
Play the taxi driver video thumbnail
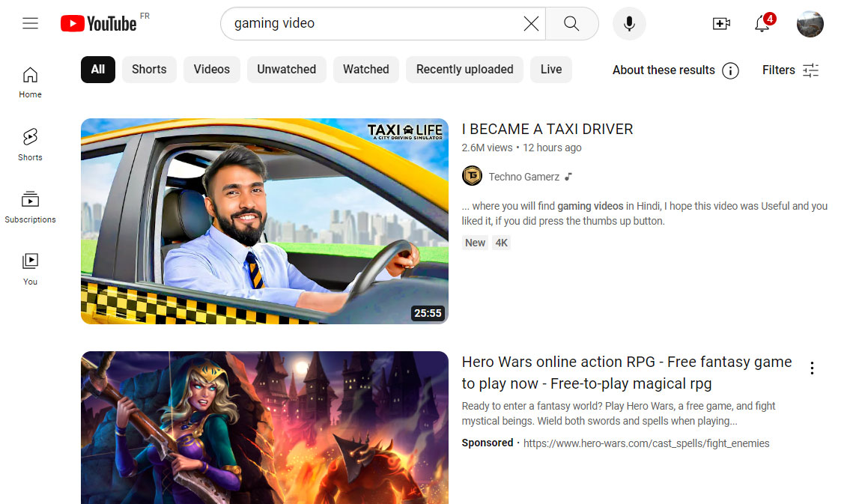click(264, 221)
